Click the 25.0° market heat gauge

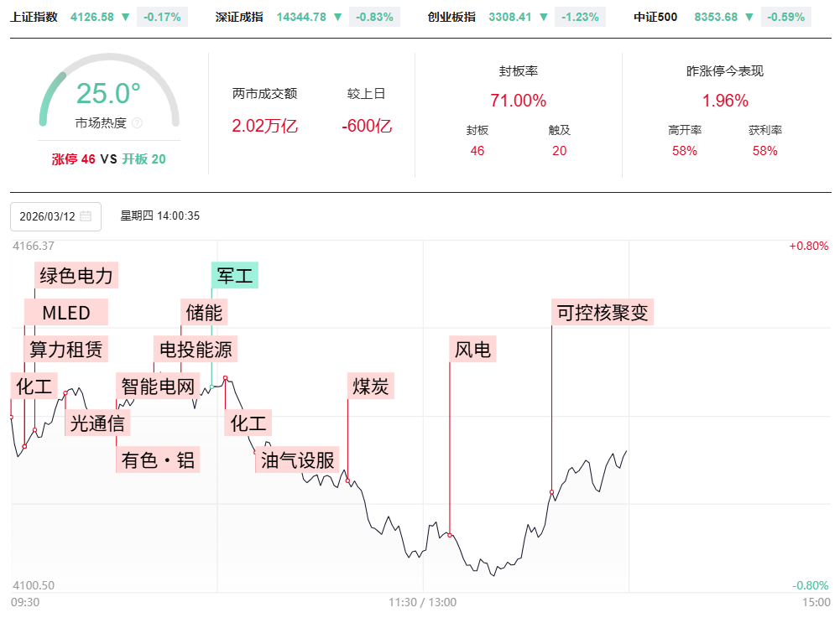tap(109, 94)
